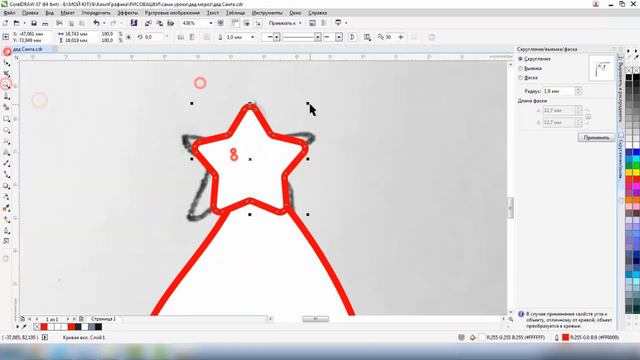
Task: Expand the Open file dropdown arrow
Action: pyautogui.click(x=24, y=23)
